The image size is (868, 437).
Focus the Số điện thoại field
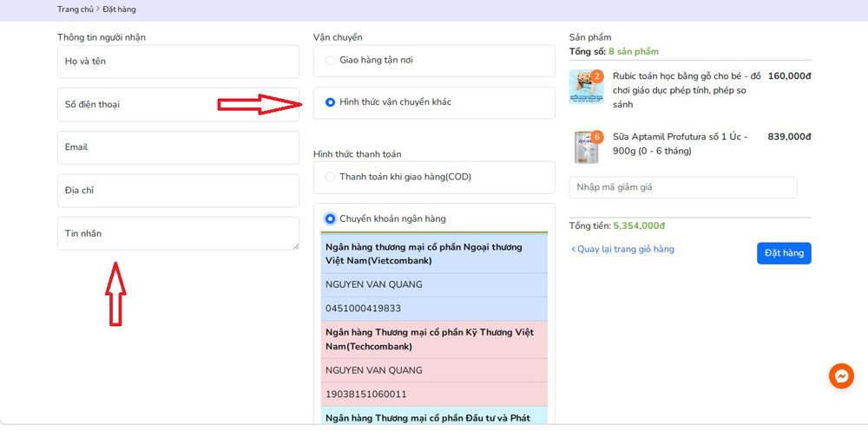point(178,105)
